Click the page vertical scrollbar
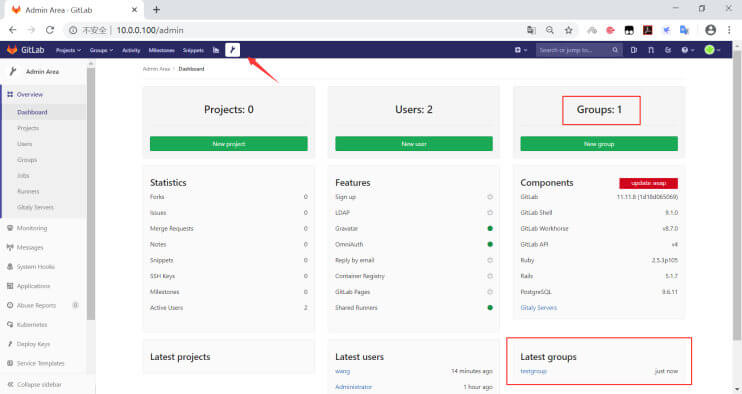742x394 pixels. tap(737, 195)
